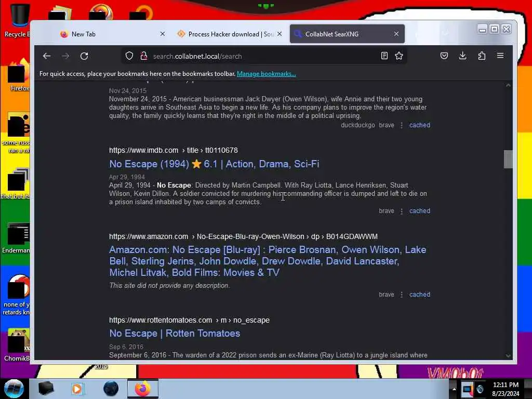Open the Firefox taskbar button
This screenshot has width=532, height=399.
point(143,389)
